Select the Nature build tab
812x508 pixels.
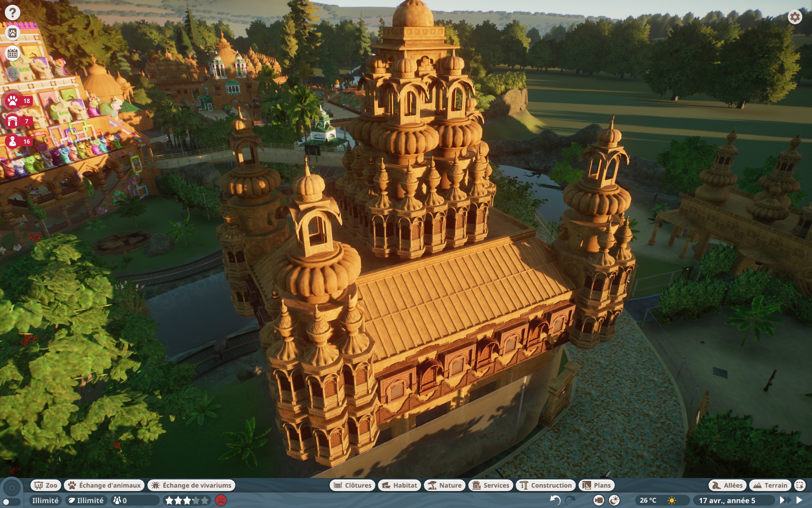(445, 485)
